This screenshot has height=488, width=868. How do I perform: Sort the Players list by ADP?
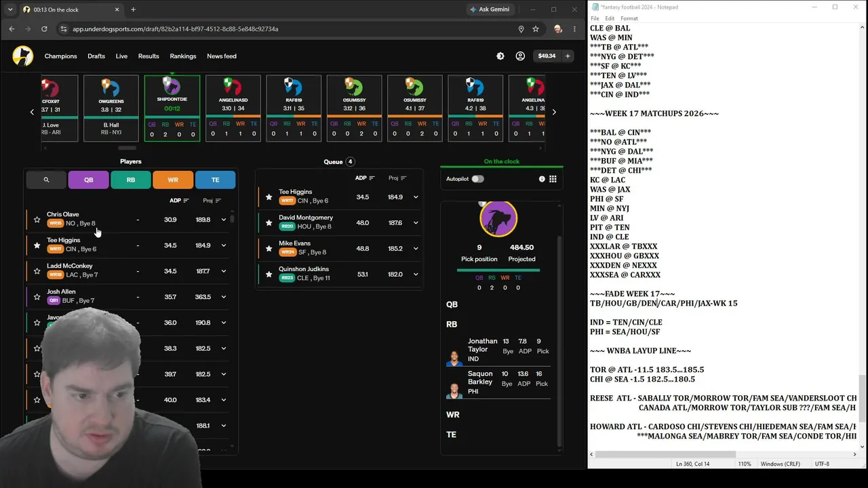(x=179, y=201)
